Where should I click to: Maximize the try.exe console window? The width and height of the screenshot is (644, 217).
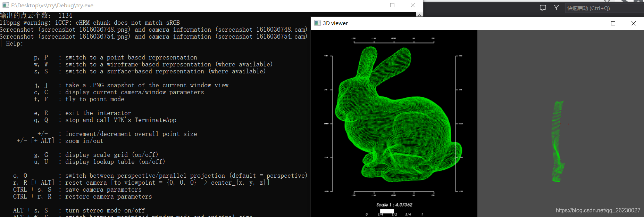point(392,5)
